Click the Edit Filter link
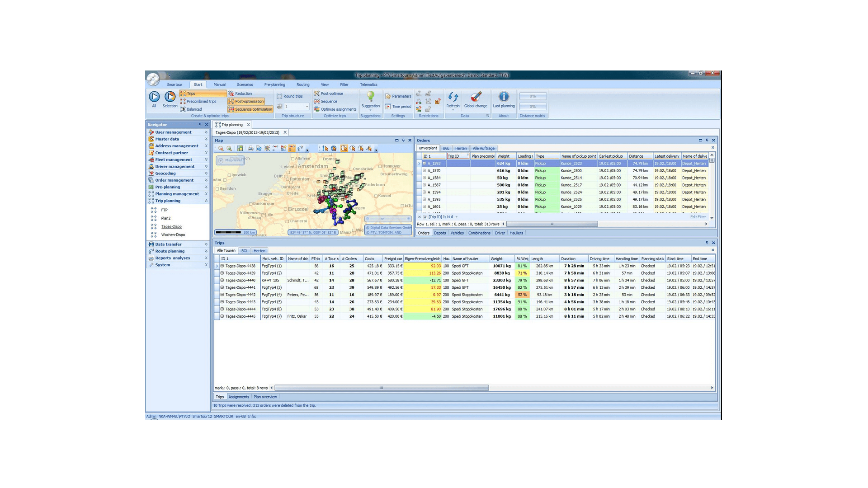The height and width of the screenshot is (488, 868). [x=698, y=217]
